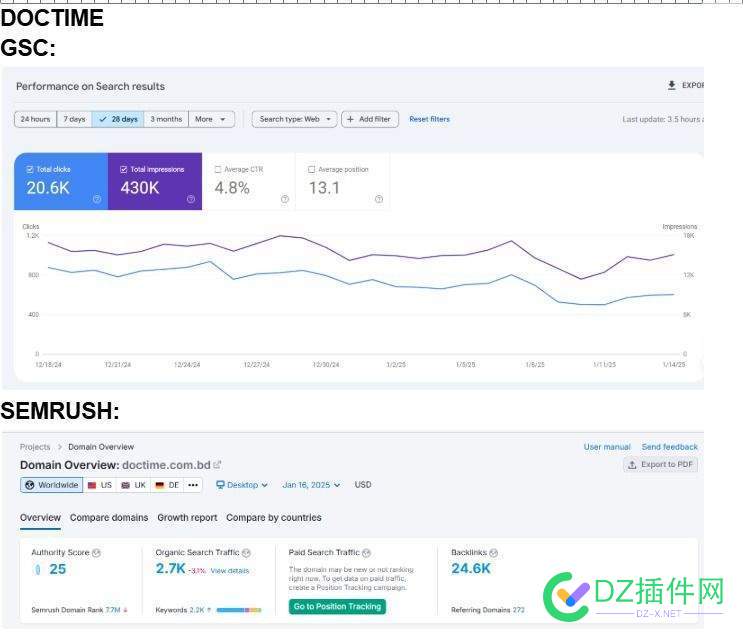Click the Export to PDF upload icon
This screenshot has width=743, height=637.
(x=632, y=465)
